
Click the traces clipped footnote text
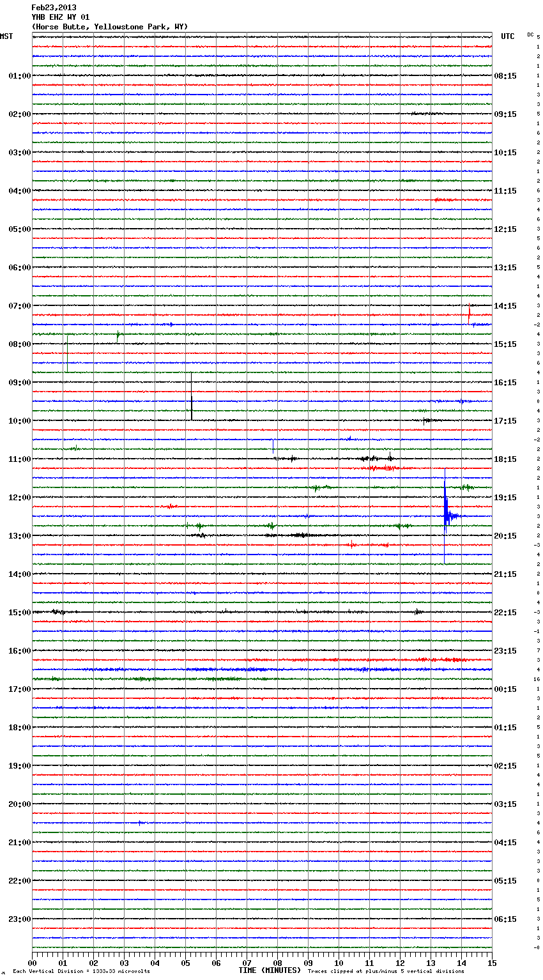point(386,972)
